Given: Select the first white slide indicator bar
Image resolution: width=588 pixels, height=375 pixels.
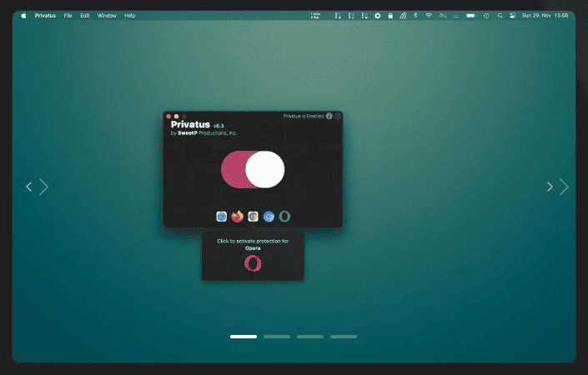Looking at the screenshot, I should click(244, 337).
